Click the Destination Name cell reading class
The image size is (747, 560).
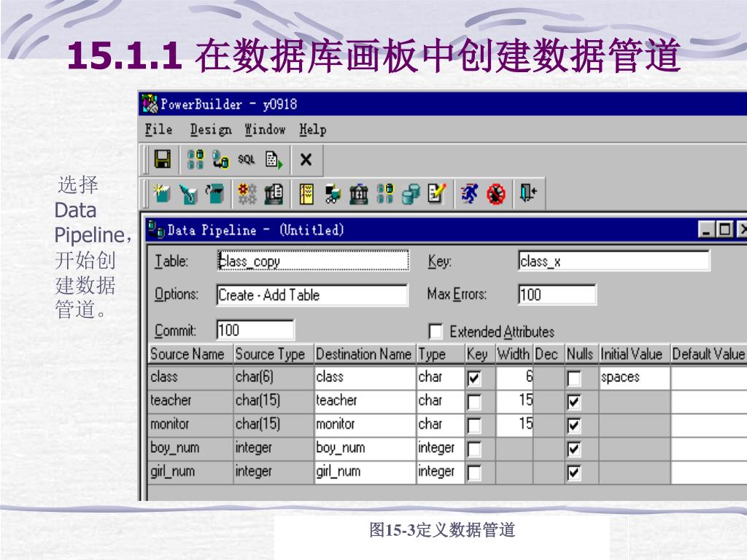point(365,378)
